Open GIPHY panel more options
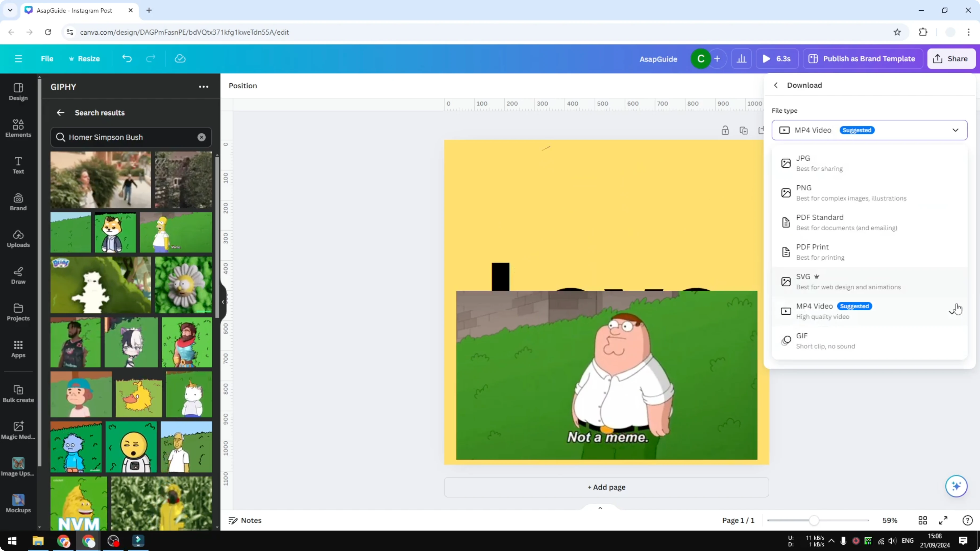980x551 pixels. (203, 87)
